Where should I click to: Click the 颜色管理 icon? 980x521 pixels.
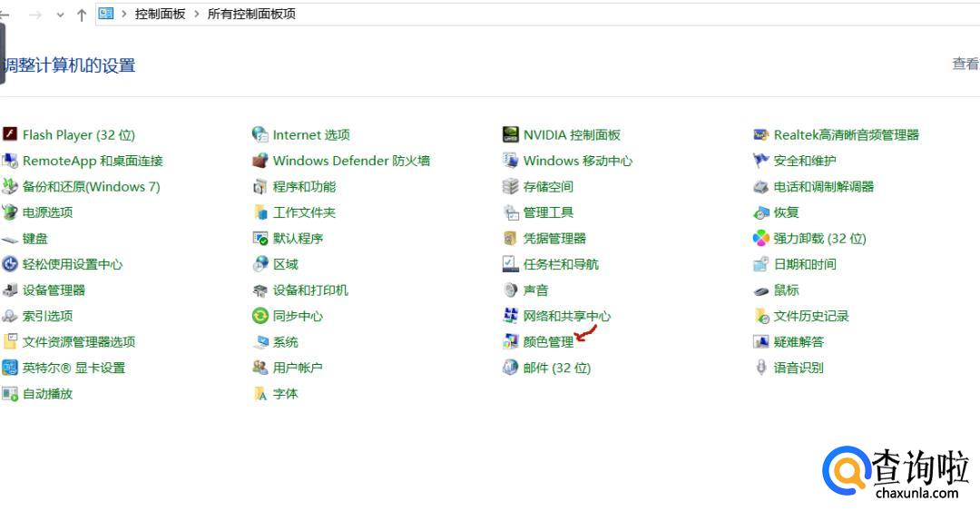(x=510, y=342)
